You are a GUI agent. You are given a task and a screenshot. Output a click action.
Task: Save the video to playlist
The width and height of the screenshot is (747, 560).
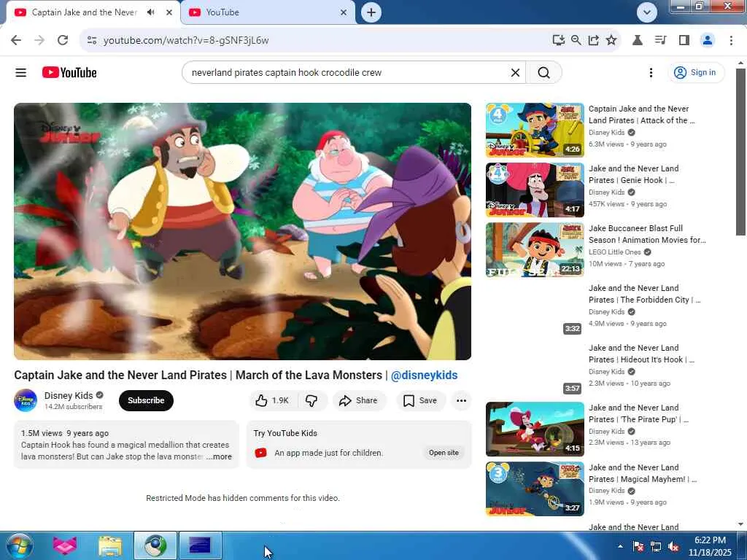tap(420, 400)
